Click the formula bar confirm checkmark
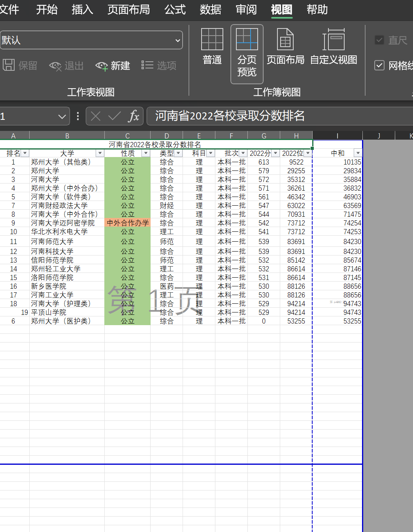Screen dimensions: 413x532 point(115,116)
